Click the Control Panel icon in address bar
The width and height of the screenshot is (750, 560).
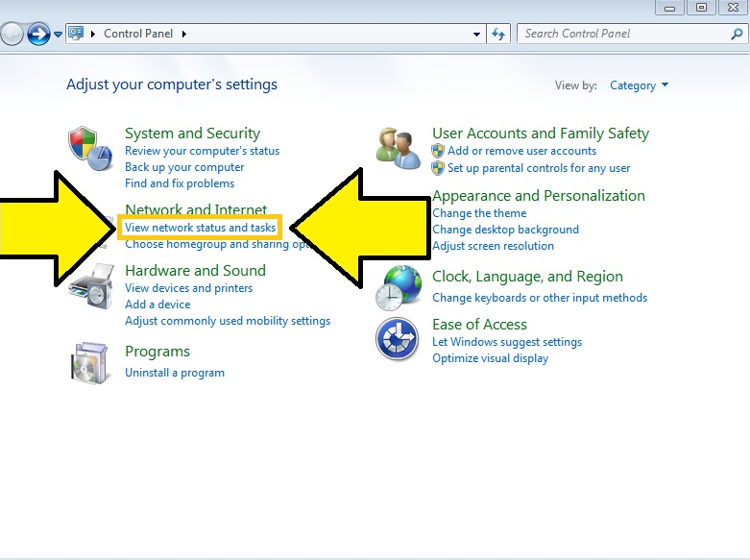pyautogui.click(x=76, y=34)
